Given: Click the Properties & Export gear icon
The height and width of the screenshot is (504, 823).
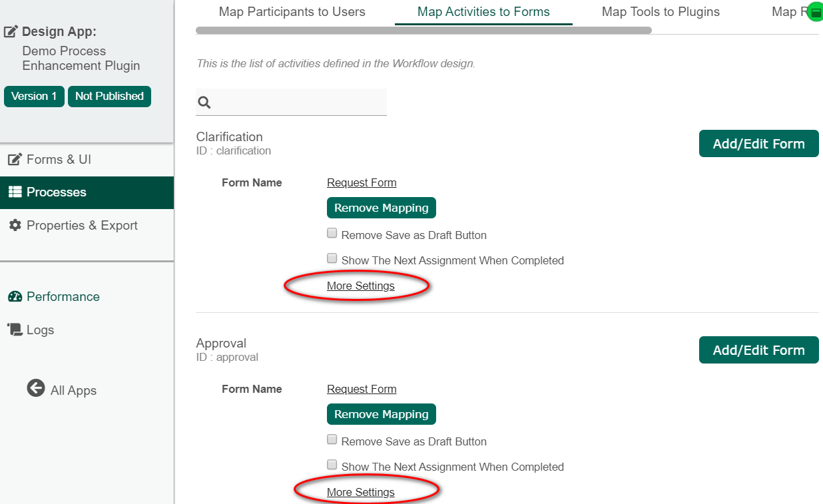Looking at the screenshot, I should point(15,226).
